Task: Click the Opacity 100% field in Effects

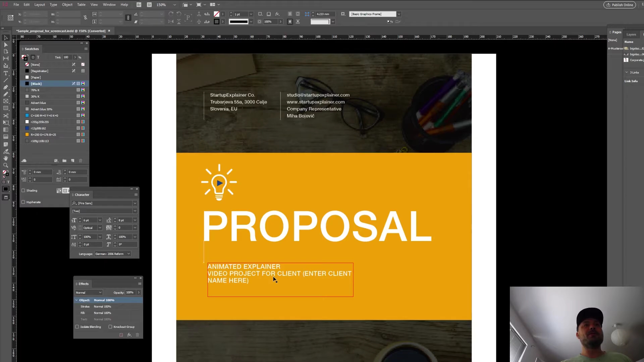Action: point(130,293)
